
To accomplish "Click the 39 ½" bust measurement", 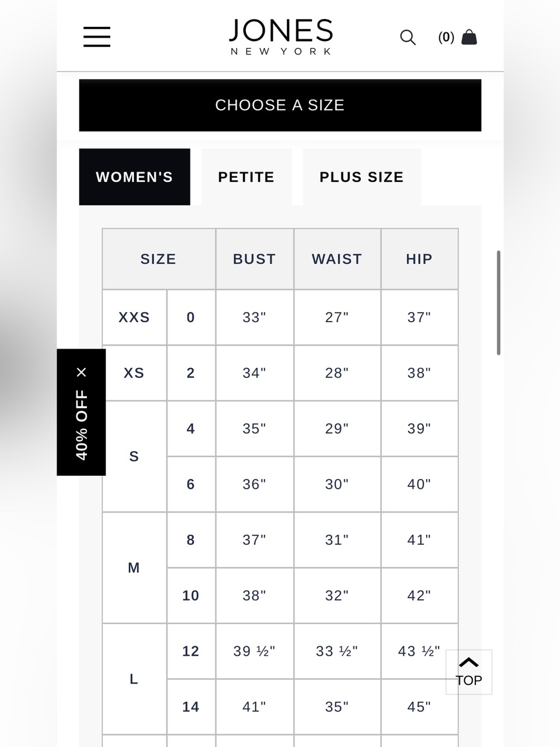I will coord(254,651).
